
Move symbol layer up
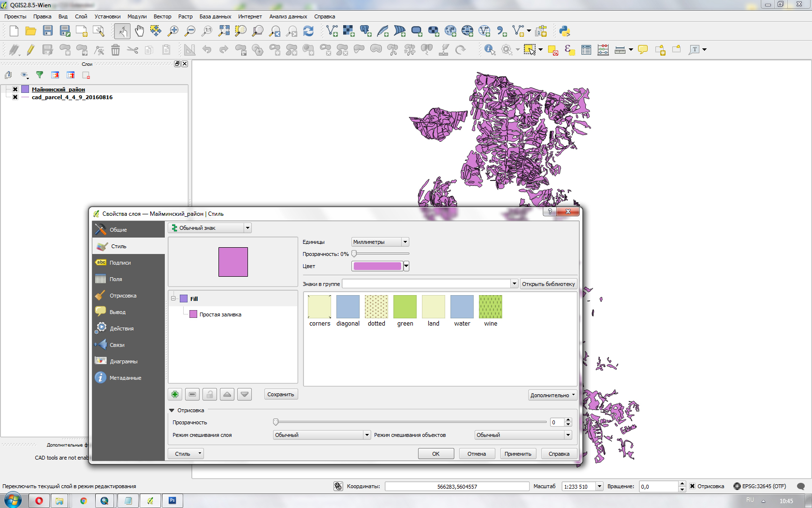(227, 394)
